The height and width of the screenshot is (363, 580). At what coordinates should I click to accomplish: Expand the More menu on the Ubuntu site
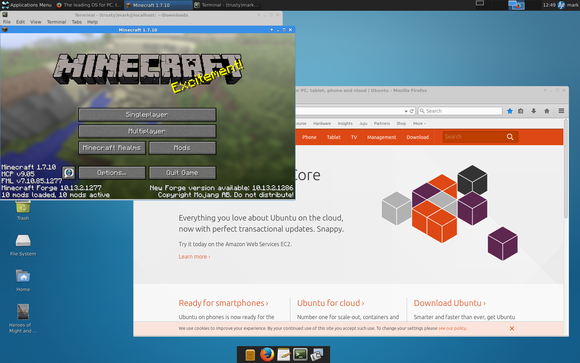pos(419,124)
